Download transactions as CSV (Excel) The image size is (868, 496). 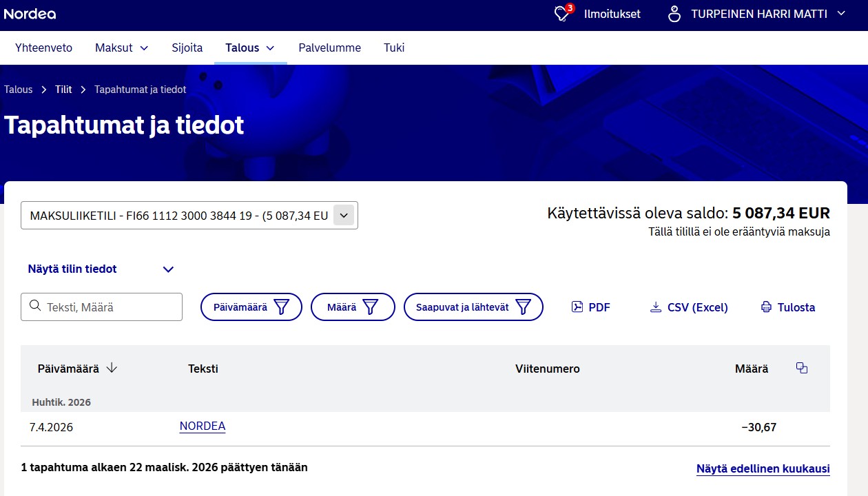coord(689,307)
